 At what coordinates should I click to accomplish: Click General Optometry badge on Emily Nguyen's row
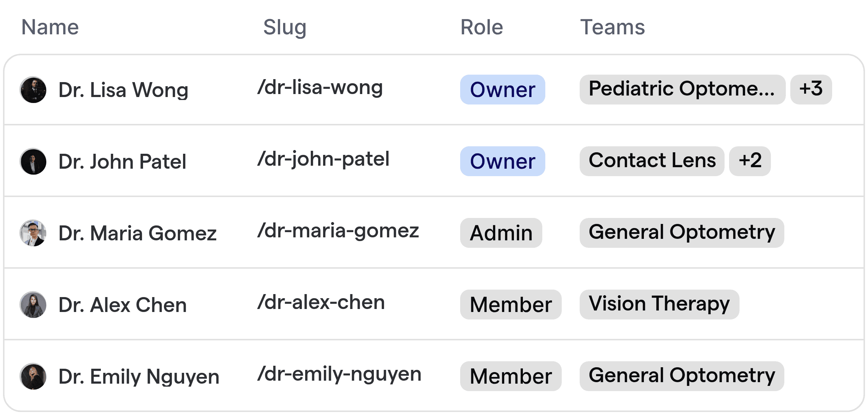682,376
